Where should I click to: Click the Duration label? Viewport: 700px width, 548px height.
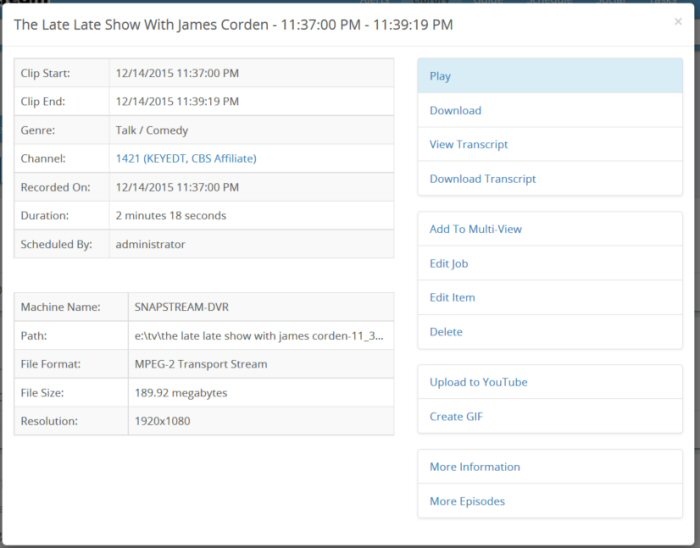click(x=45, y=216)
